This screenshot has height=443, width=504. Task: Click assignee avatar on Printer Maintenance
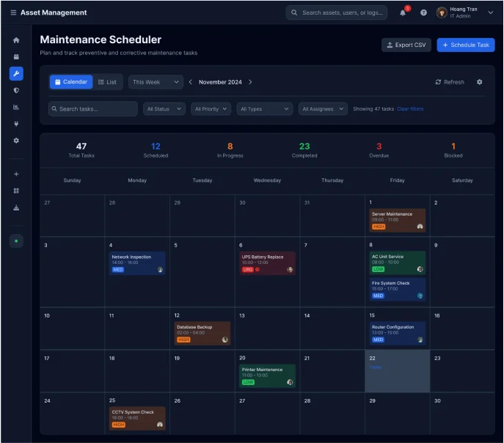[290, 382]
